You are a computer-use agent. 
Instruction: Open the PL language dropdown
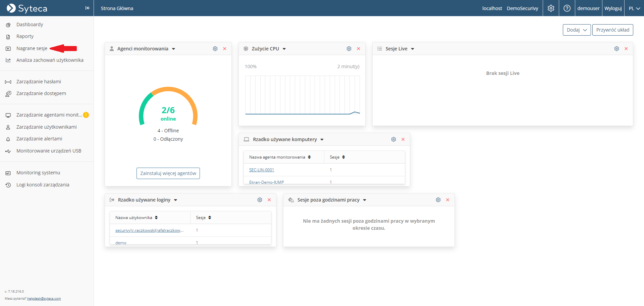(634, 8)
